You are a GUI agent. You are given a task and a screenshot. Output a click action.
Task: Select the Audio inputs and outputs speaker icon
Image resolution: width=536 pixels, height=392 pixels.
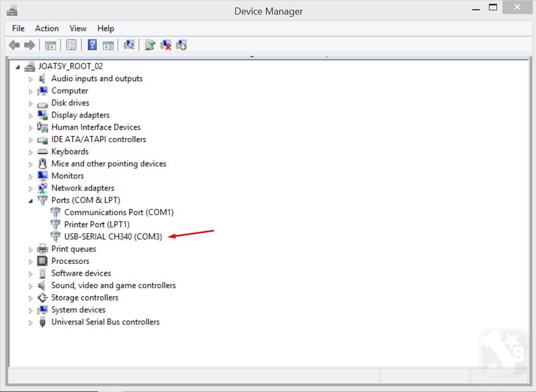click(42, 78)
